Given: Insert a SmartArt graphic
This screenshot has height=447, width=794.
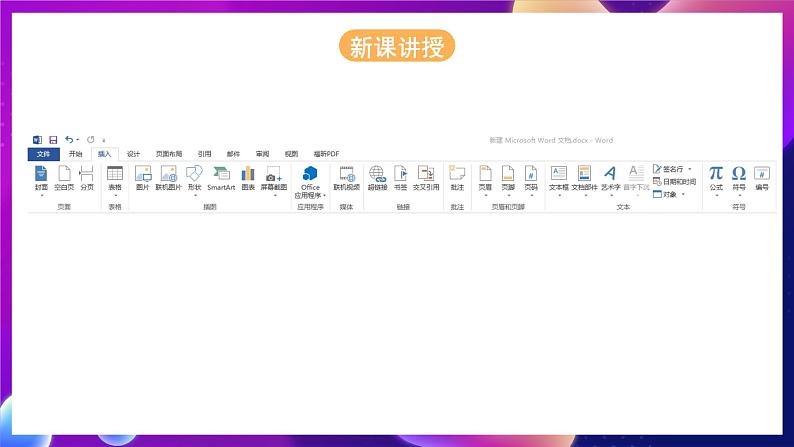Looking at the screenshot, I should (x=221, y=178).
